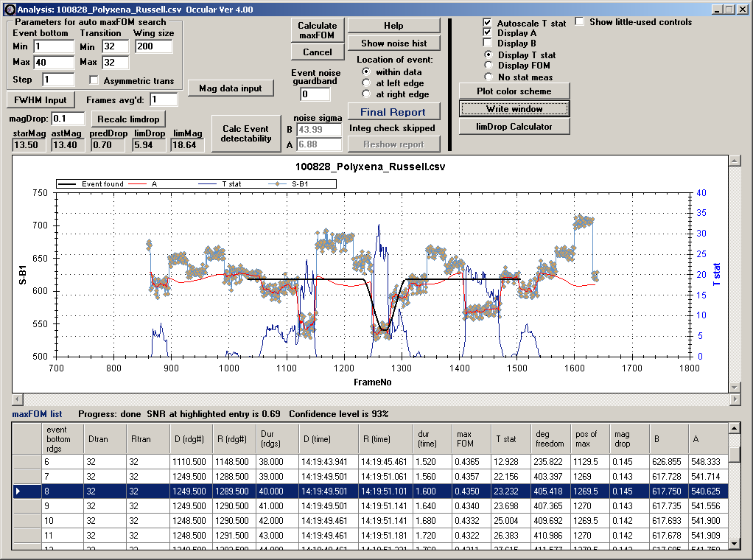Click the Recalc limdrop button

pos(128,119)
